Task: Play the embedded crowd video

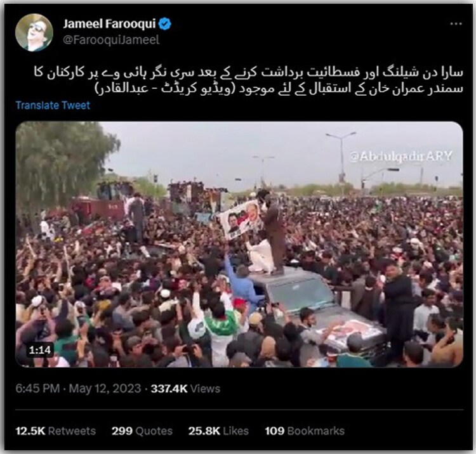Action: [x=239, y=245]
